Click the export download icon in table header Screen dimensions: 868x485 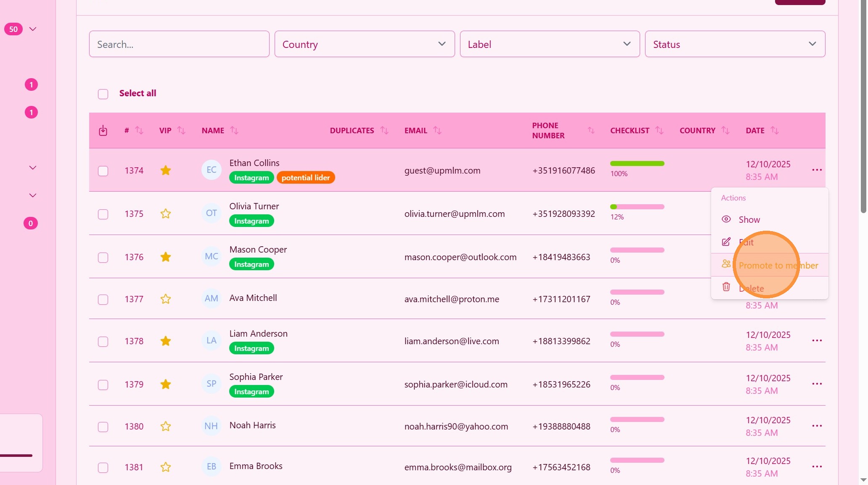pos(103,131)
